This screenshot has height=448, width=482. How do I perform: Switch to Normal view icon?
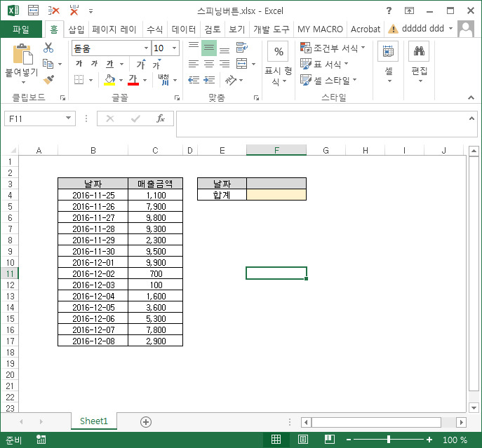tap(276, 440)
